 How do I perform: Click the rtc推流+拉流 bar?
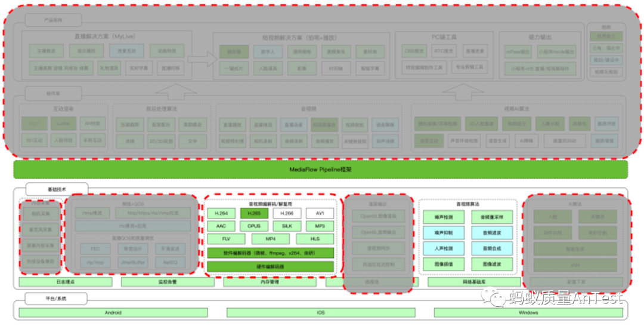[133, 226]
